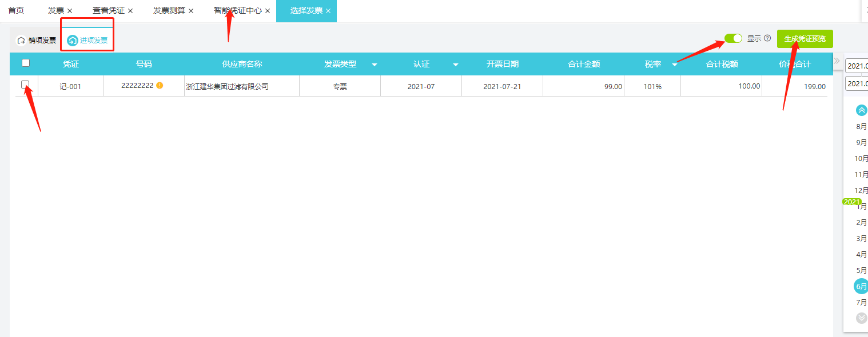This screenshot has width=868, height=337.
Task: Collapse the date side panel double-chevron
Action: (837, 61)
